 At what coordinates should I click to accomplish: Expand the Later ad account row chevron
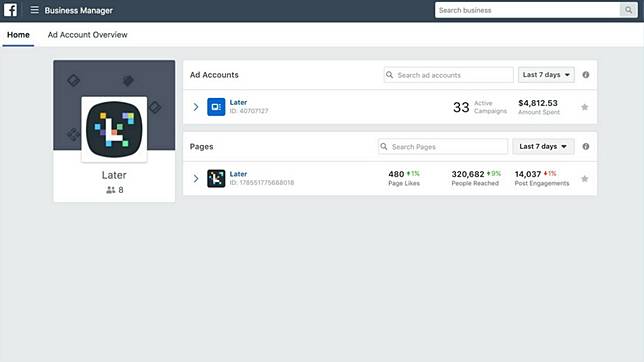196,107
